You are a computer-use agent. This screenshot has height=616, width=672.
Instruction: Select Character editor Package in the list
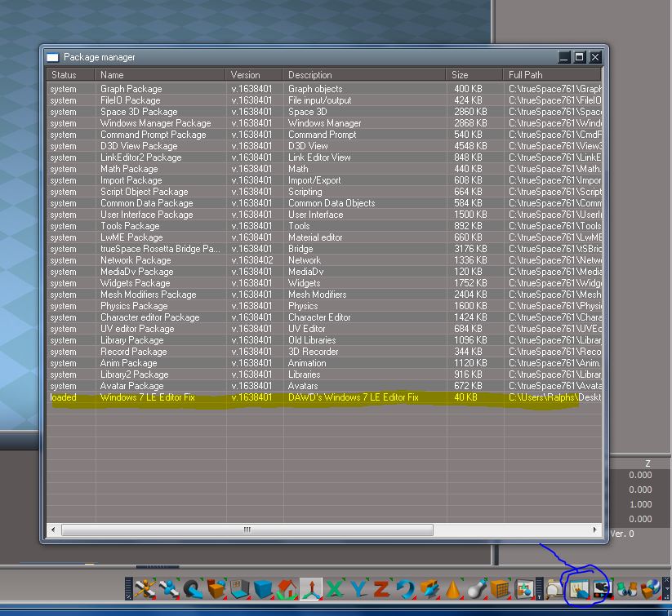point(150,317)
